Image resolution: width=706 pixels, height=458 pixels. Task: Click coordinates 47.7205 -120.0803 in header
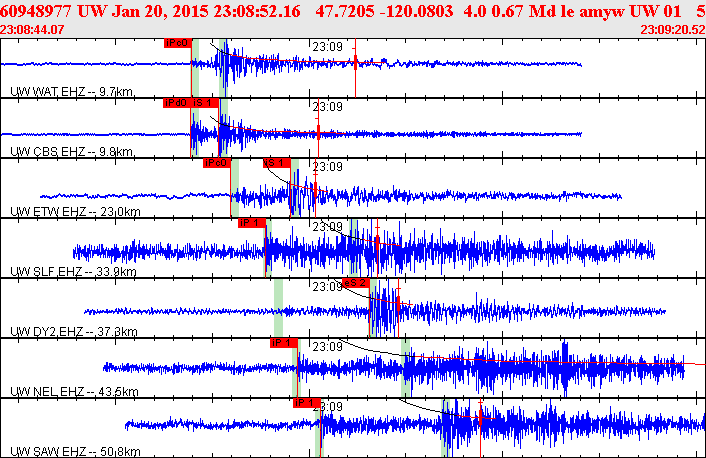click(384, 11)
